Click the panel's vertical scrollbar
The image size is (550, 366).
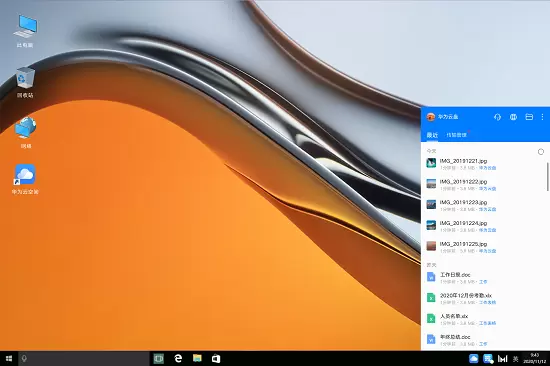tap(548, 177)
